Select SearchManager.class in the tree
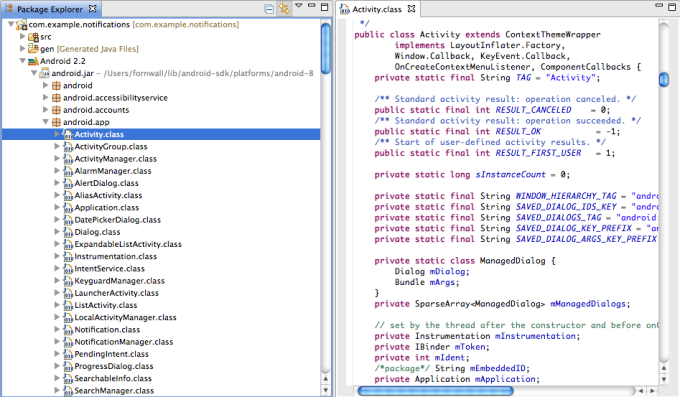The width and height of the screenshot is (680, 397). (x=114, y=390)
